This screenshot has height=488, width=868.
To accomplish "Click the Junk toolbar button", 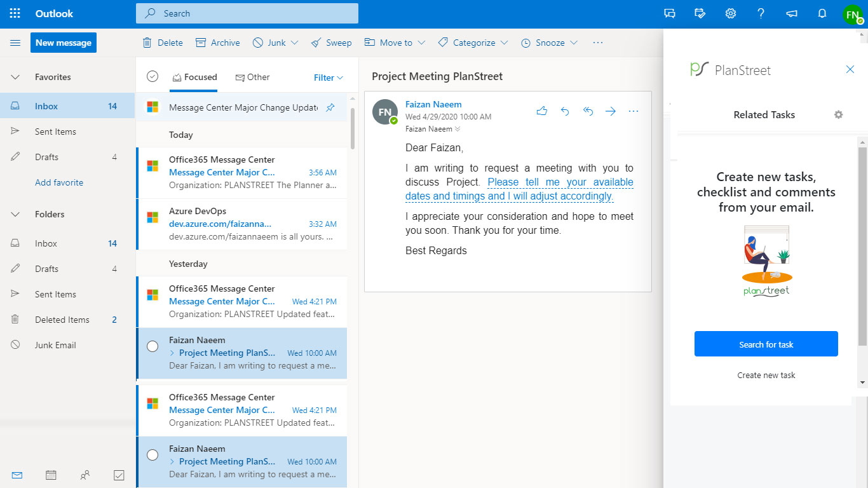I will (269, 43).
